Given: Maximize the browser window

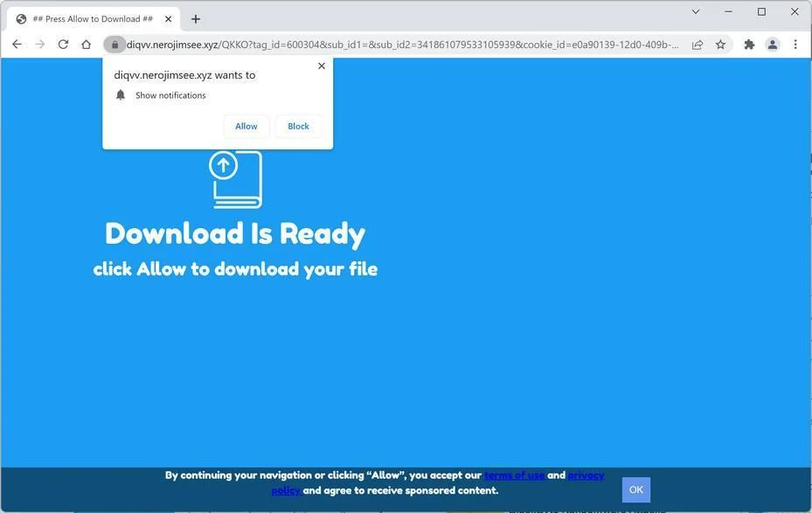Looking at the screenshot, I should 761,11.
